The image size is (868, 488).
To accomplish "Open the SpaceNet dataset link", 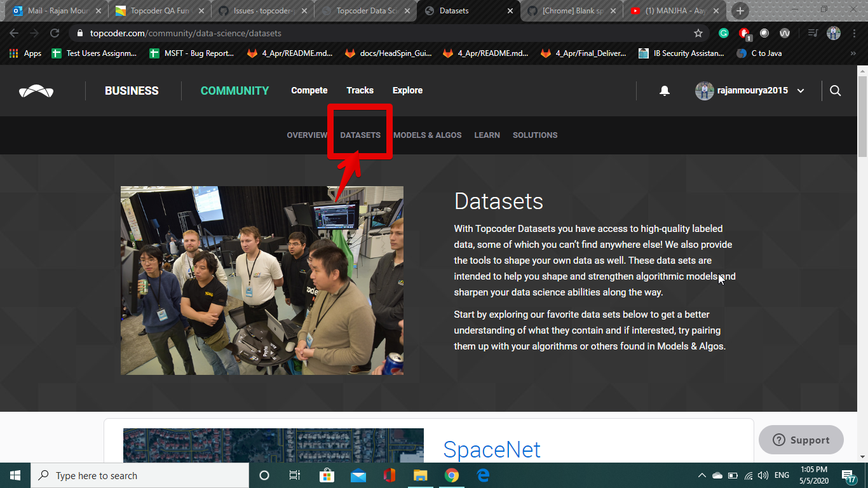I will 492,450.
